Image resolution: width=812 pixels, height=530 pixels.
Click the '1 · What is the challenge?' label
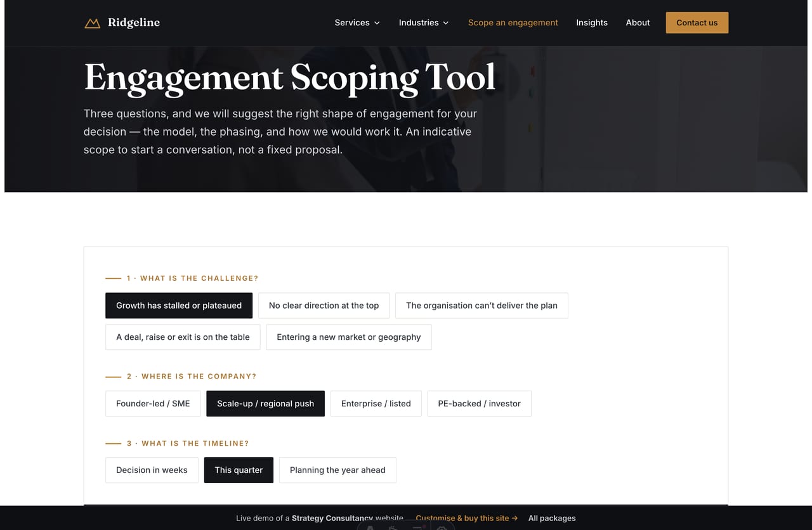[x=192, y=278]
